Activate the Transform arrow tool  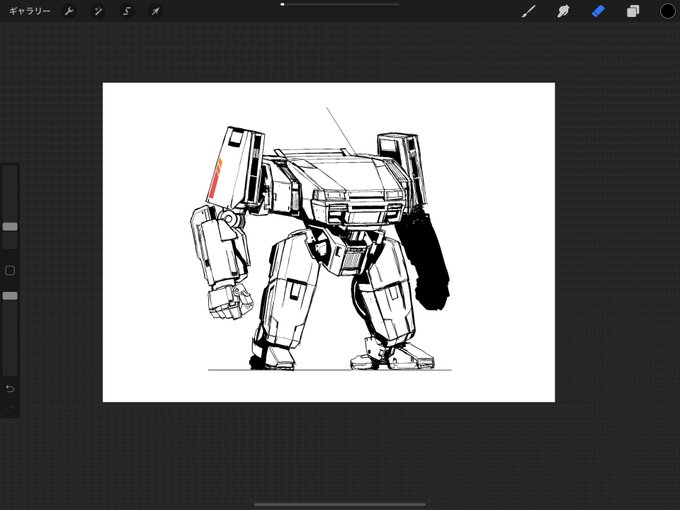tap(155, 11)
